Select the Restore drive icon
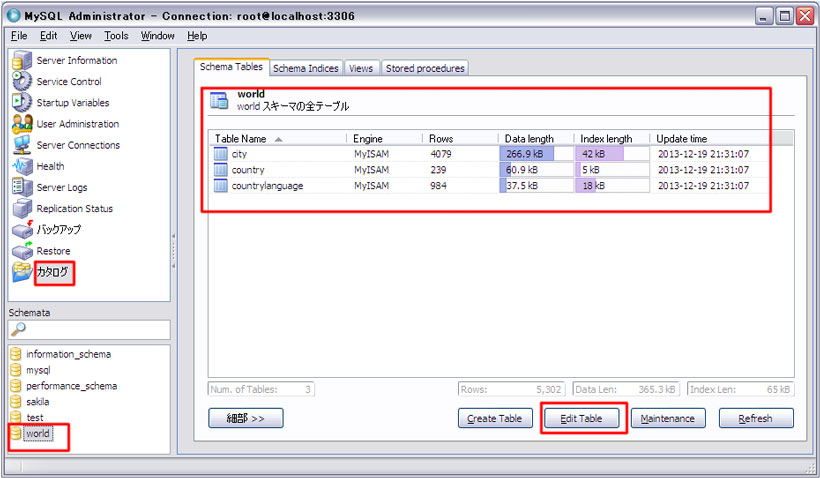Image resolution: width=820 pixels, height=478 pixels. point(22,251)
